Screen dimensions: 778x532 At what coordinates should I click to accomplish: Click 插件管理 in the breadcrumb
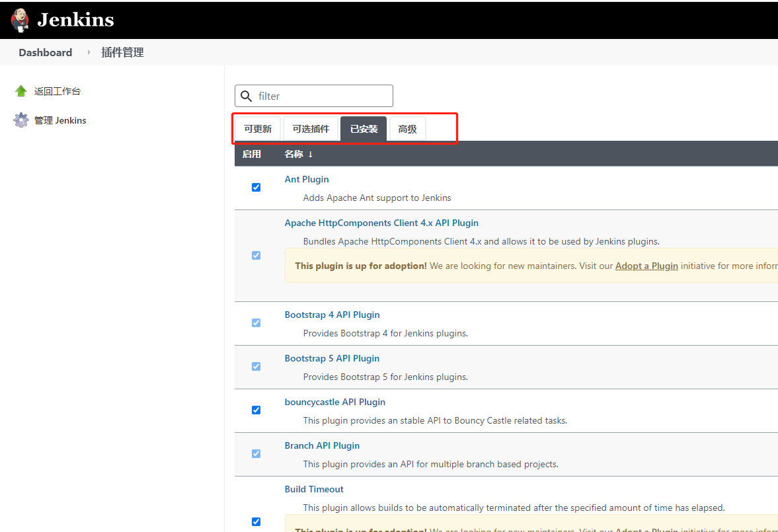click(122, 52)
